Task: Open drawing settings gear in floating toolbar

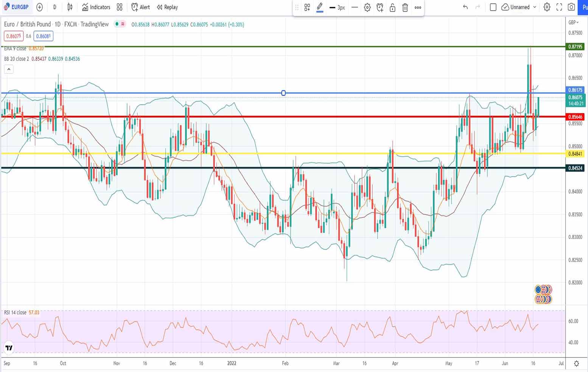Action: point(367,8)
